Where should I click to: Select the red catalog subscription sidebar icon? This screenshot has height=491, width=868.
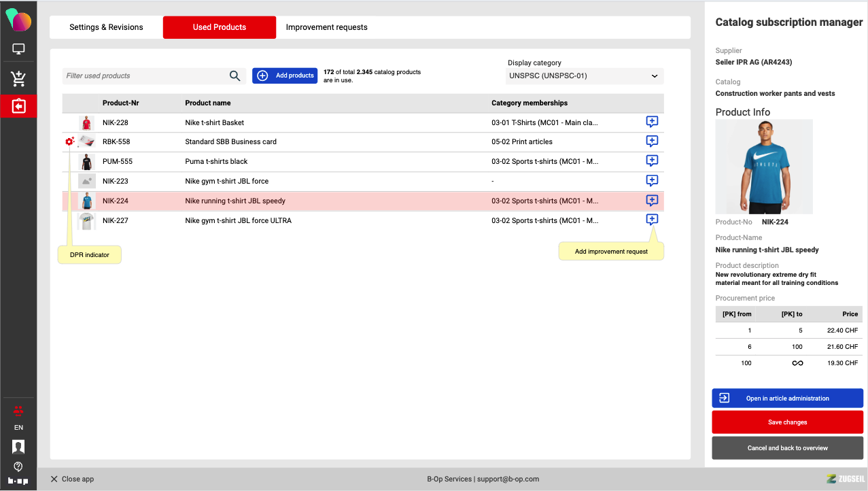pos(18,107)
